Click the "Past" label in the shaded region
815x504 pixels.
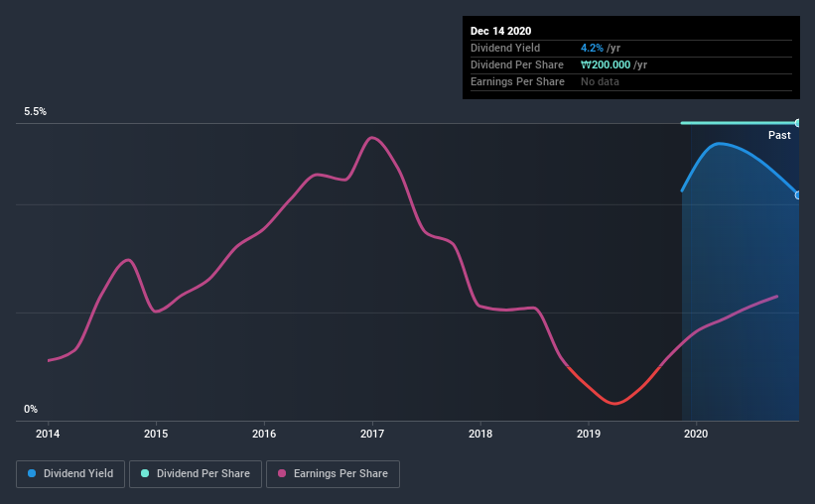[x=779, y=135]
